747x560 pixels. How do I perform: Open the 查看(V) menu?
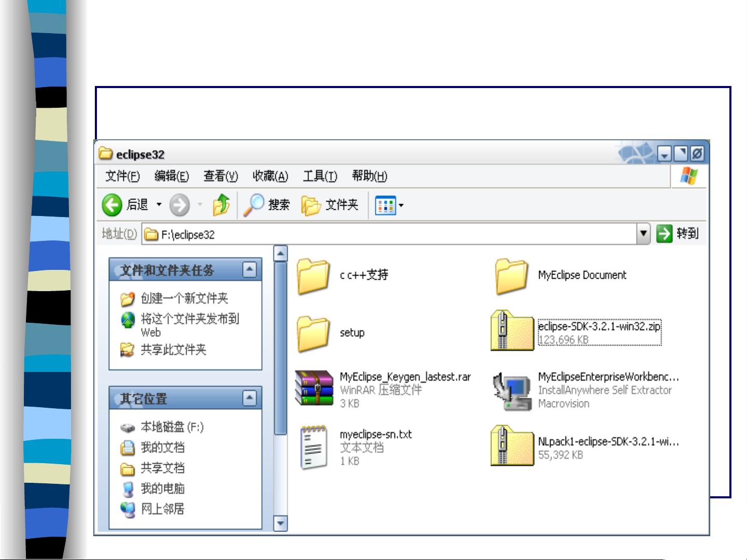220,177
